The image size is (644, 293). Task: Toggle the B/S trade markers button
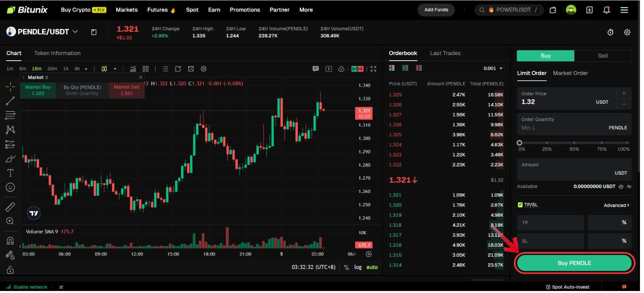click(x=357, y=69)
